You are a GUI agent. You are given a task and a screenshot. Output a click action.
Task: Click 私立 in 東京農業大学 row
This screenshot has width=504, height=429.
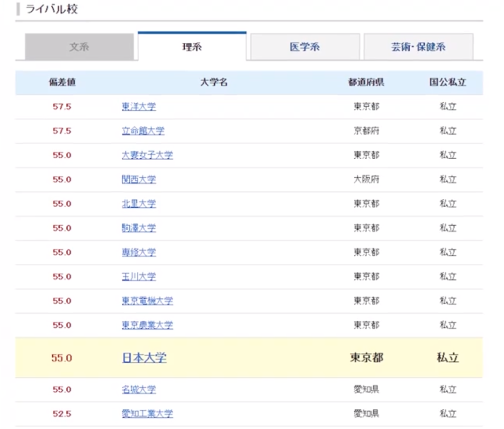click(x=448, y=325)
